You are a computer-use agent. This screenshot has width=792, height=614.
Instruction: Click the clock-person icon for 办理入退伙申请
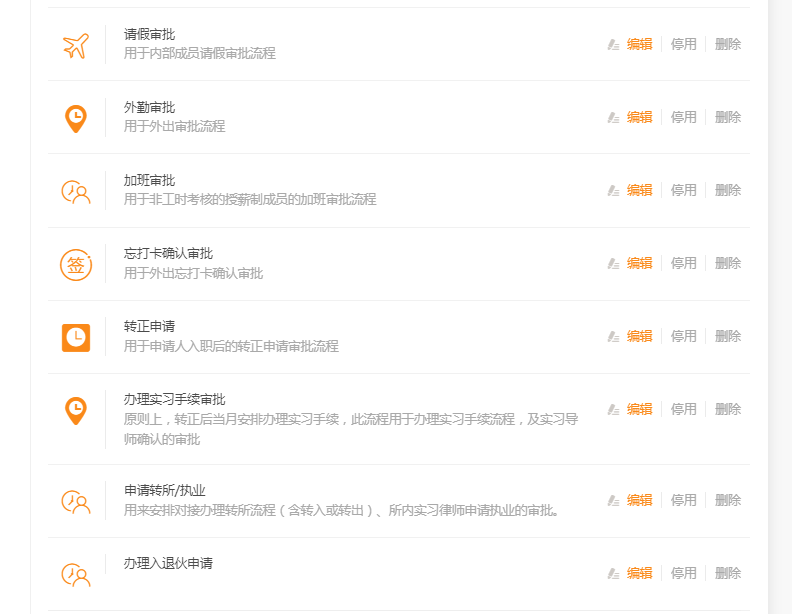(x=76, y=575)
